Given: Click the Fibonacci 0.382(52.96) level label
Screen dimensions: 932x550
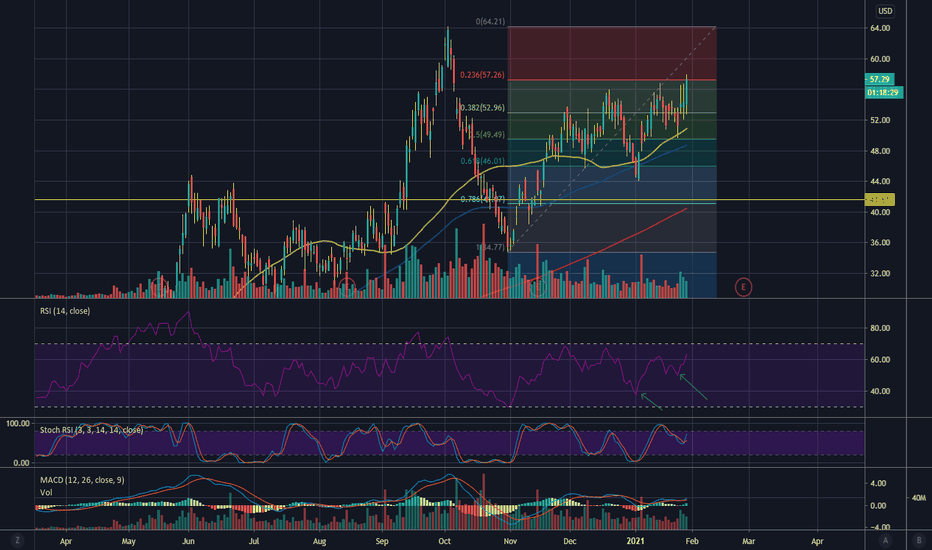Looking at the screenshot, I should coord(482,108).
